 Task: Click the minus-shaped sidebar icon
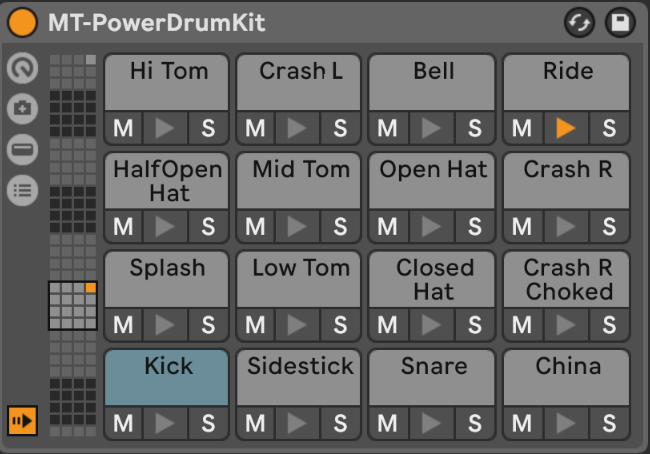coord(22,149)
